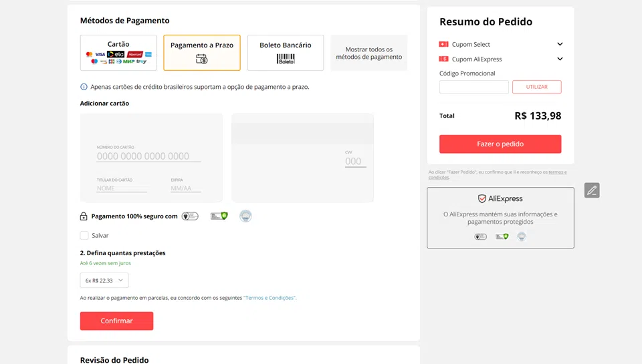Screen dimensions: 642x364
Task: Click the card brand logos under Cartão
Action: [x=118, y=57]
